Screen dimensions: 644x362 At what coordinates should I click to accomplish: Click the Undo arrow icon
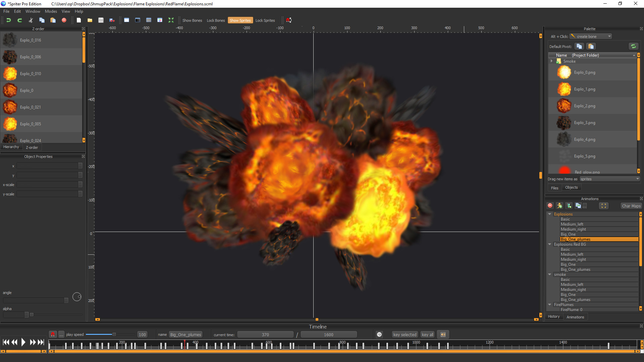coord(8,20)
